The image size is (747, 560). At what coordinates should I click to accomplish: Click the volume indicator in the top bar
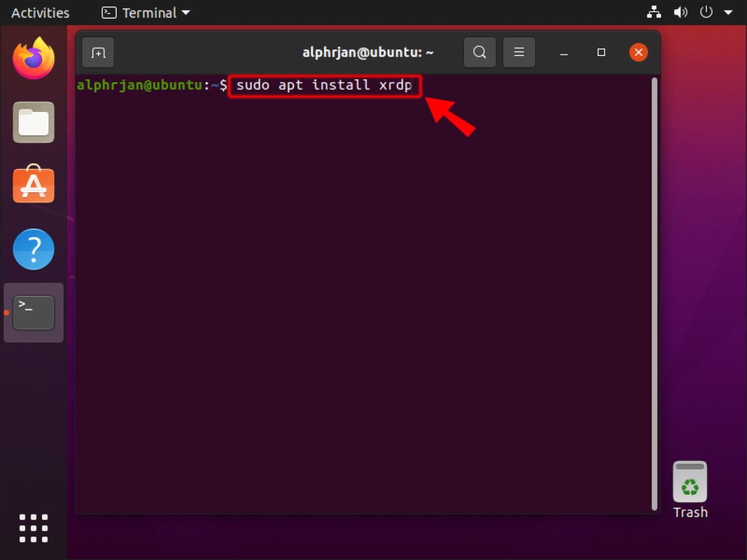680,12
